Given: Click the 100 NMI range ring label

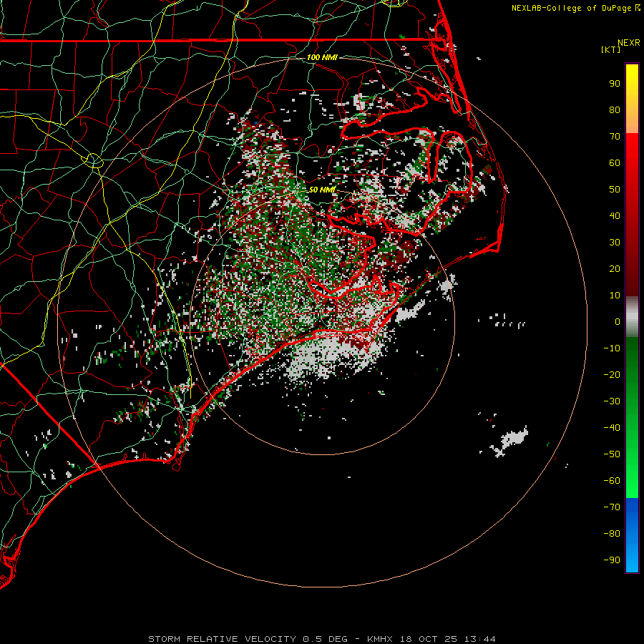Looking at the screenshot, I should 322,57.
